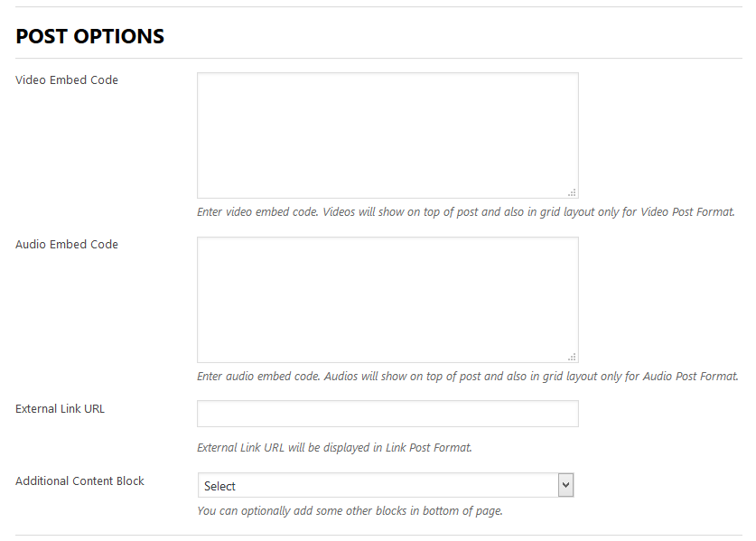Viewport: 756px width, 541px height.
Task: Click the "POST OPTIONS" heading
Action: [90, 37]
